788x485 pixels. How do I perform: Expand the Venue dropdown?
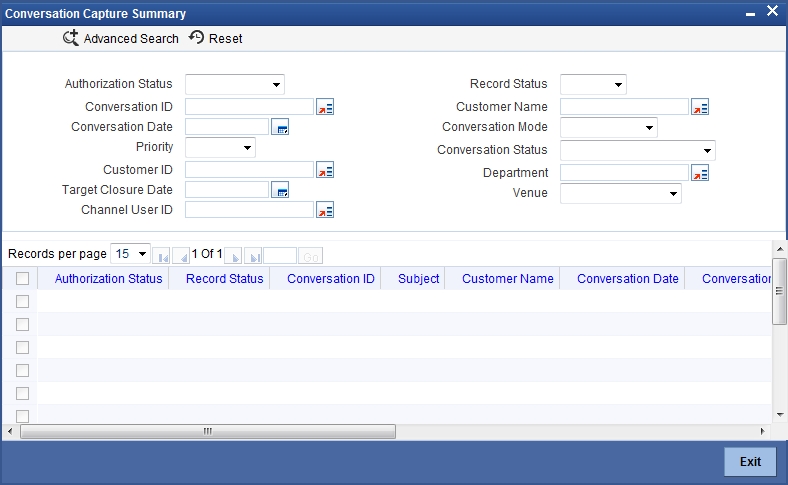(621, 193)
